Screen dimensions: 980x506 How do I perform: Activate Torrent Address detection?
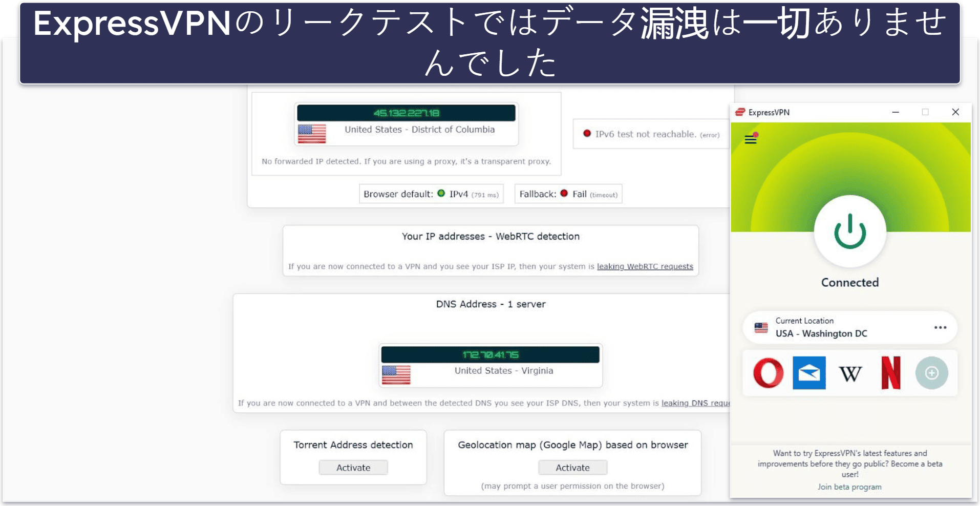click(x=353, y=468)
